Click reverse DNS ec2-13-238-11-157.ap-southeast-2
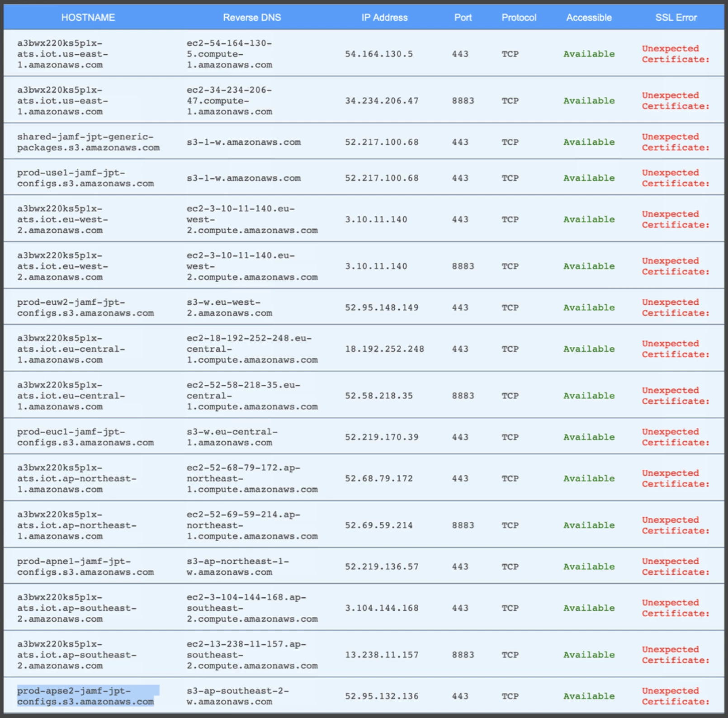Screen dimensions: 728x718 [x=252, y=655]
